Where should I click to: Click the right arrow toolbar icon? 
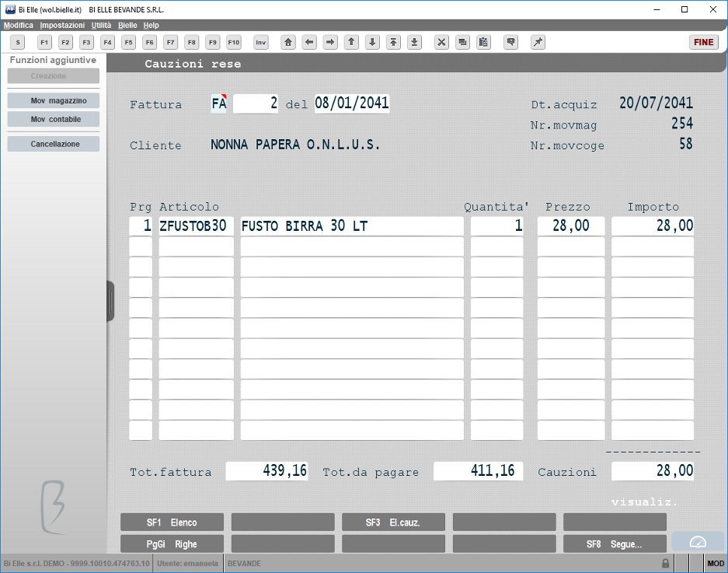(330, 42)
